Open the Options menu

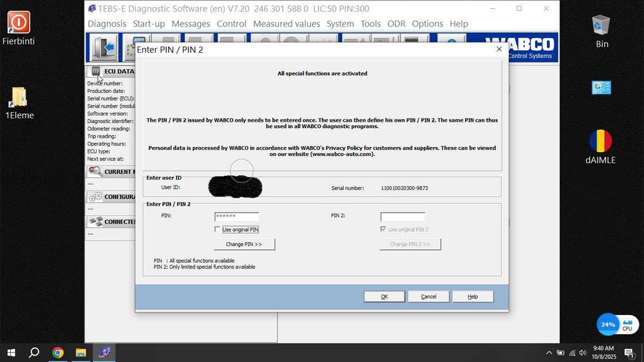(427, 24)
